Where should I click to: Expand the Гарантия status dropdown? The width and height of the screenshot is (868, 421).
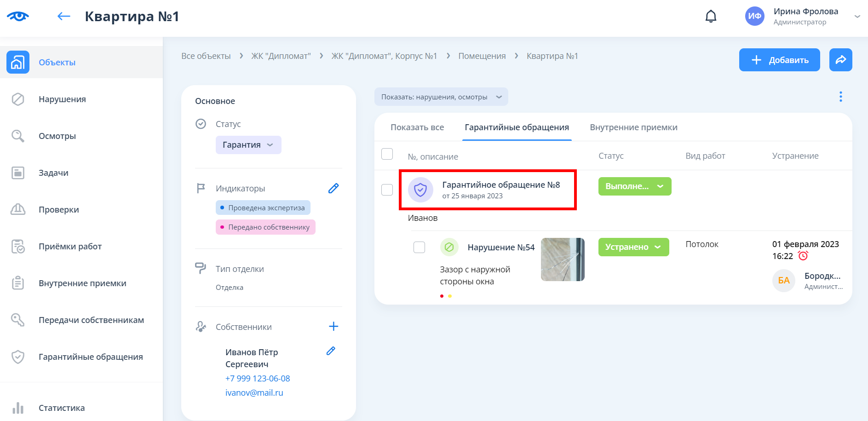(x=248, y=145)
